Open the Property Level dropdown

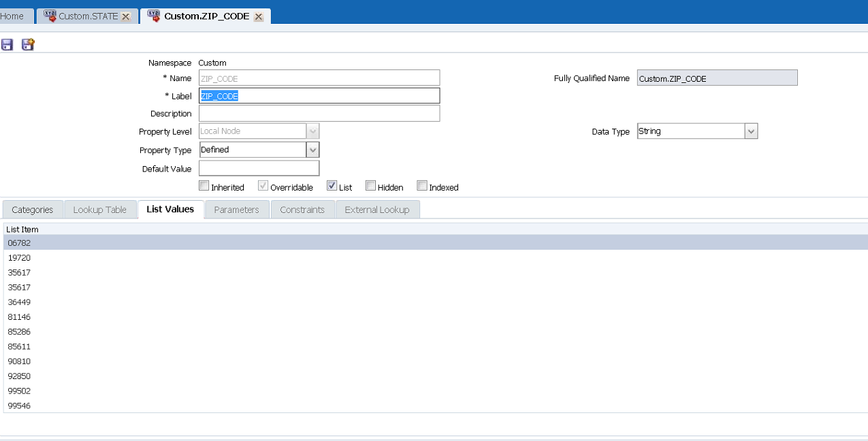pos(312,131)
